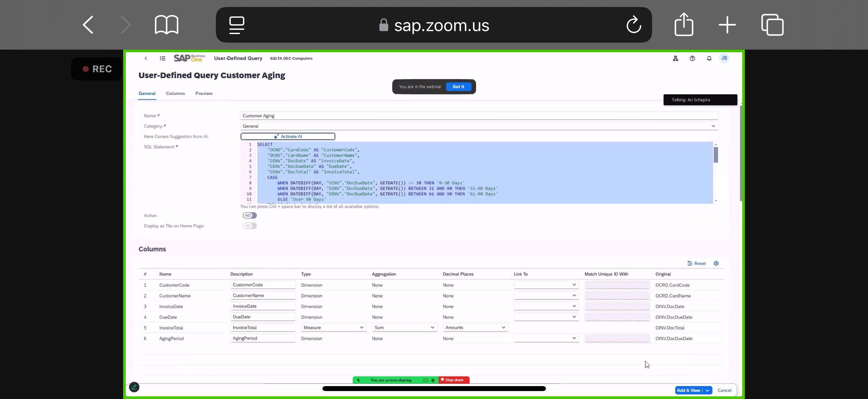
Task: Open the organization structure icon
Action: [675, 58]
